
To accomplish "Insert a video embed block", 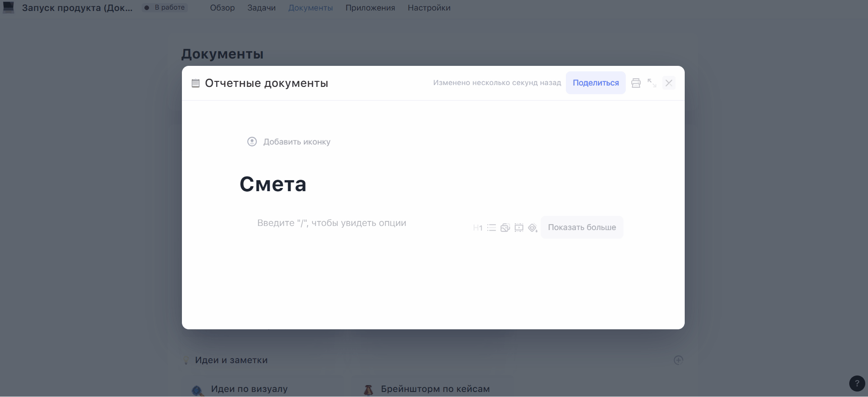I will point(519,228).
